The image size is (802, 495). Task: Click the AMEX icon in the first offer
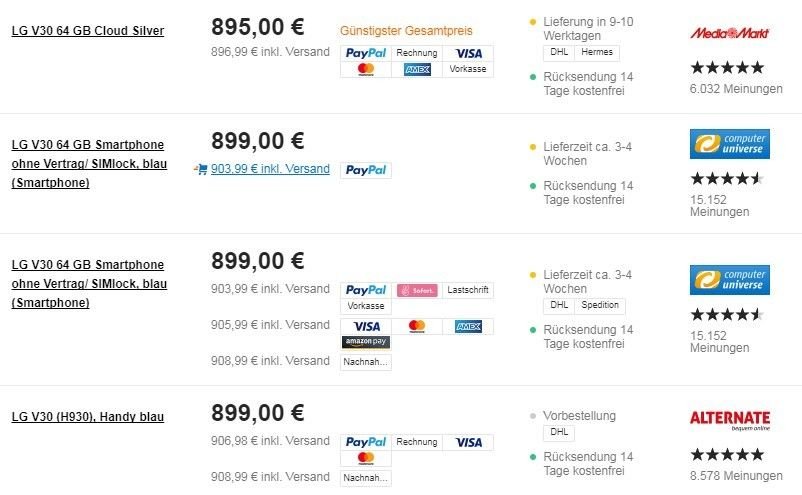pos(417,69)
